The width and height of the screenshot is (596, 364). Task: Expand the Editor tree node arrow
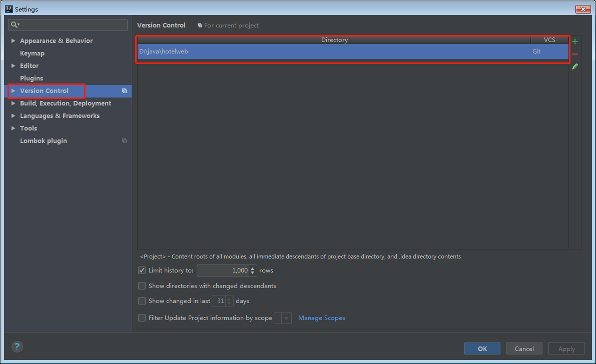pos(14,65)
